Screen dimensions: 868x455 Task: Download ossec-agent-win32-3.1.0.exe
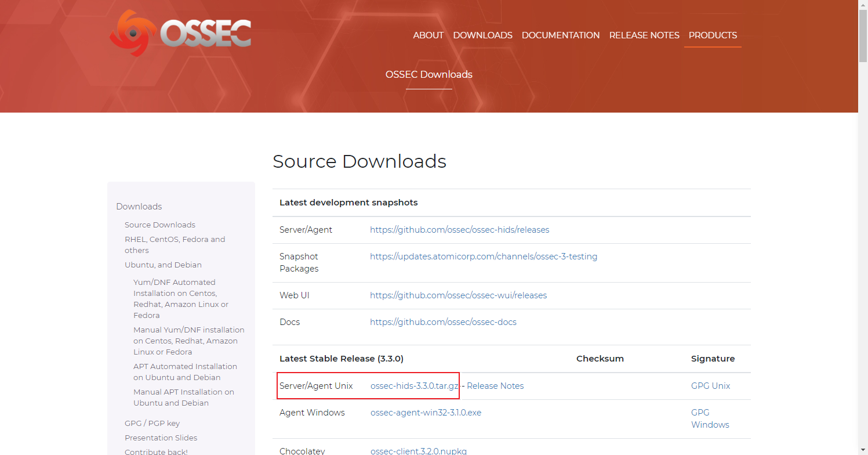pos(426,413)
